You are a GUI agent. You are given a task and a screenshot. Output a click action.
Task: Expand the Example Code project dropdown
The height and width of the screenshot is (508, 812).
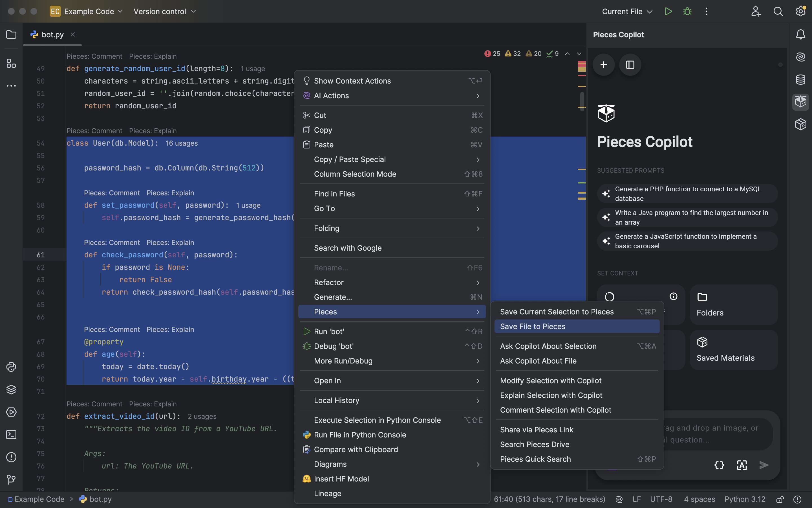pos(86,11)
